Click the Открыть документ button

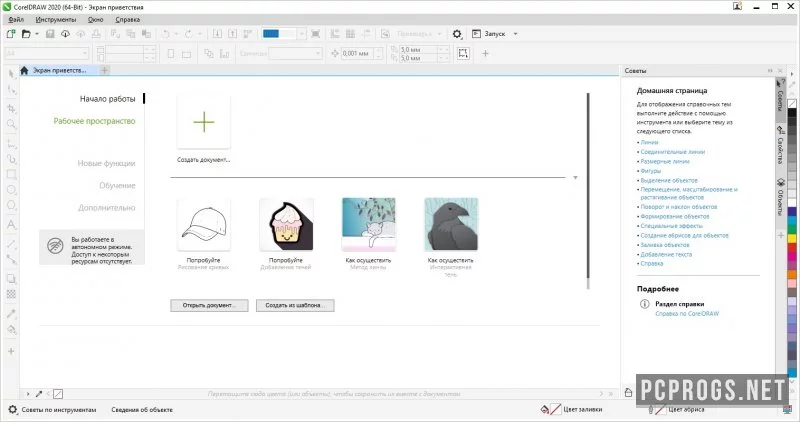(x=209, y=305)
